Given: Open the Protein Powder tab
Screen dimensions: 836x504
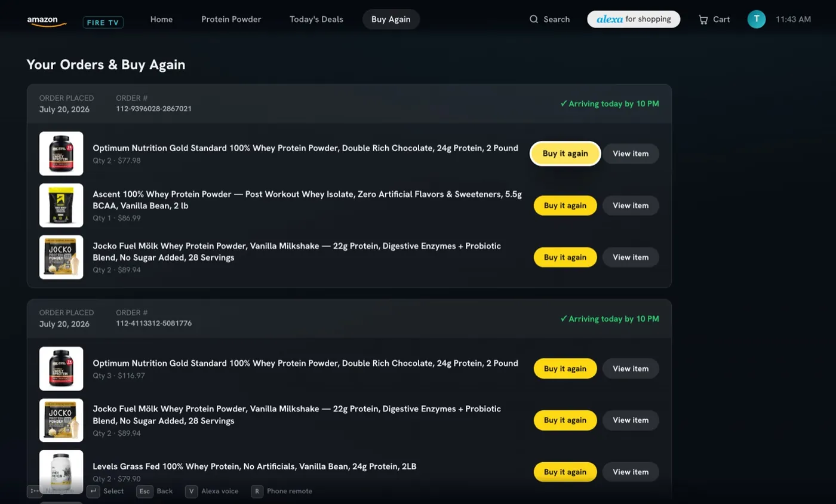Looking at the screenshot, I should [231, 19].
